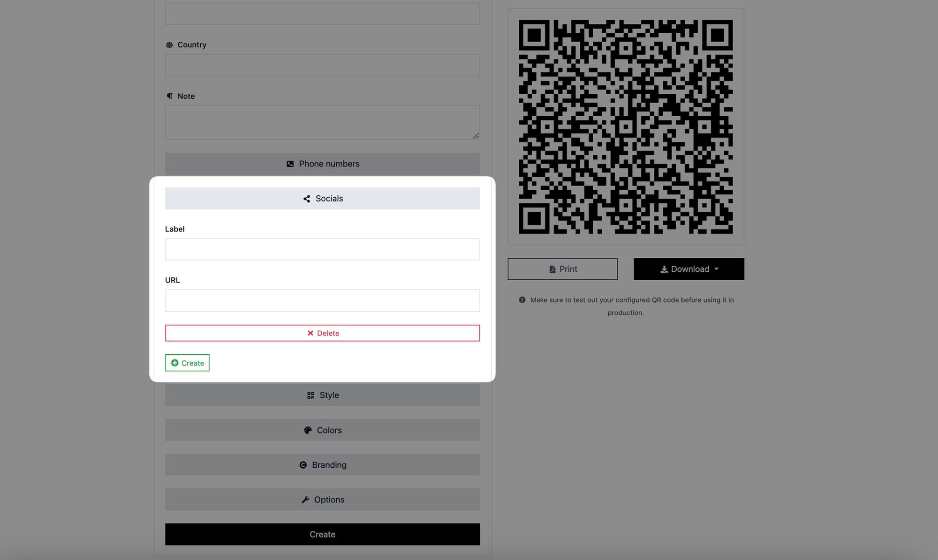Click the Print button
The image size is (938, 560).
(562, 269)
